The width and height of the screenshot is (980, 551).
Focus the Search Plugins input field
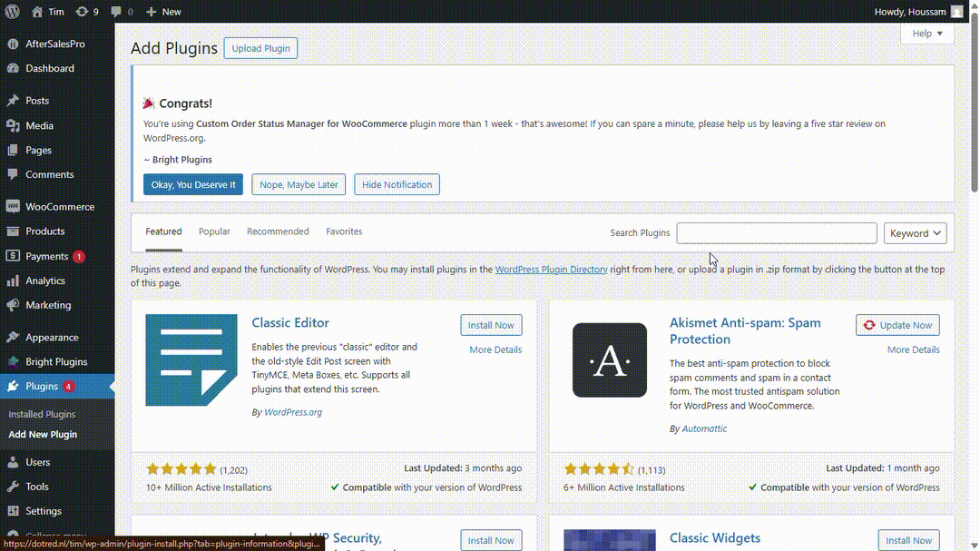[x=776, y=233]
